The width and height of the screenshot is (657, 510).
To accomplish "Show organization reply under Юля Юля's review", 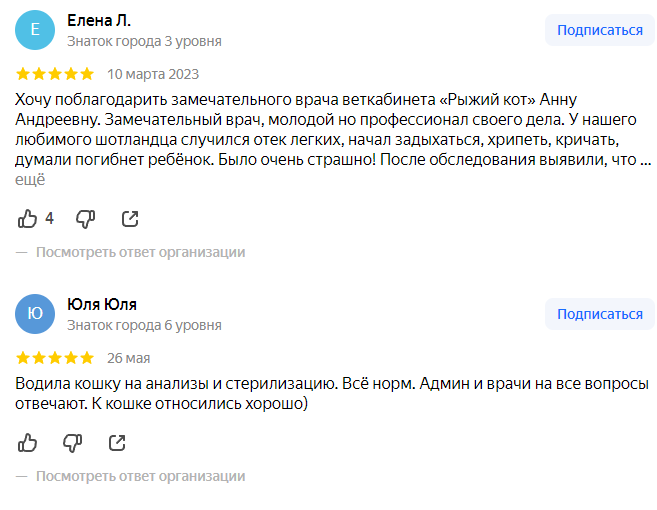I will point(140,476).
